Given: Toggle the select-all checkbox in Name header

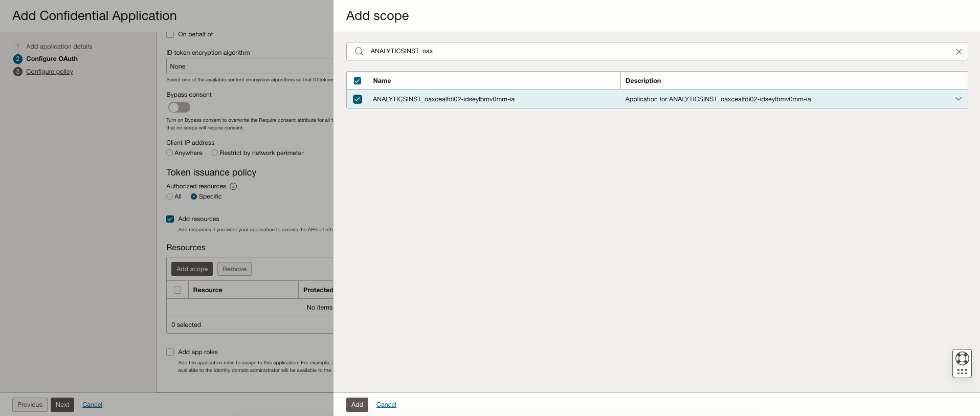Looking at the screenshot, I should [358, 81].
